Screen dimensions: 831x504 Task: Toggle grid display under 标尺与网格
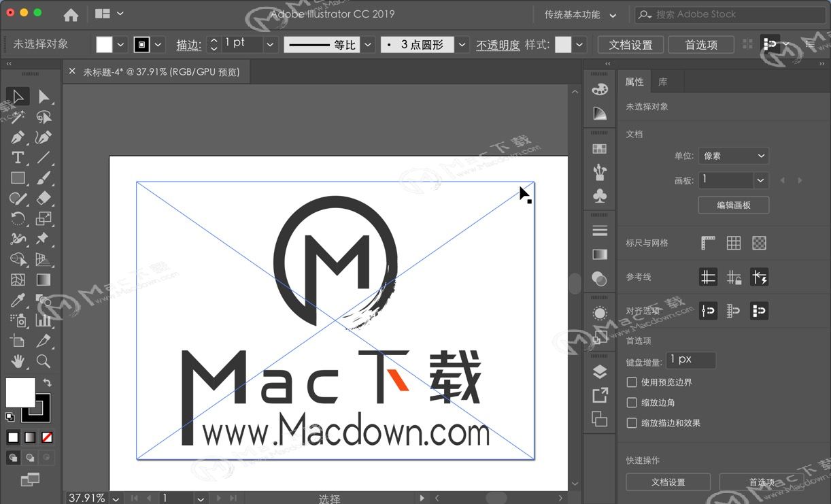733,243
